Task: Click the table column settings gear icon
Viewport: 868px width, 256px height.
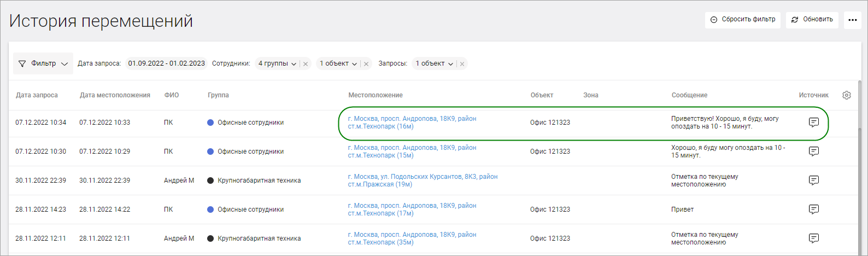Action: (x=846, y=95)
